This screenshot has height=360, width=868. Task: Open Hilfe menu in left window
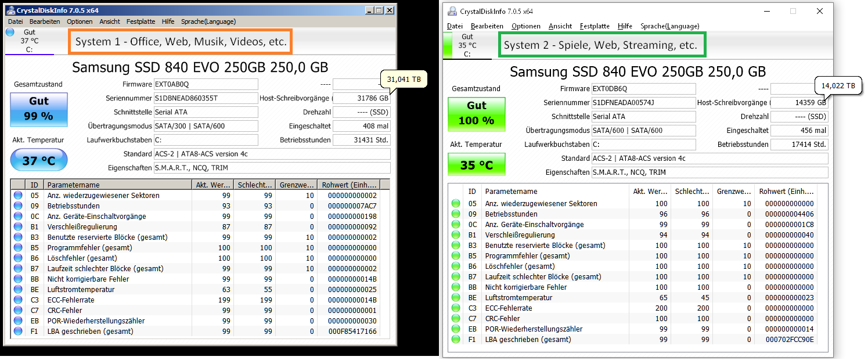coord(168,21)
